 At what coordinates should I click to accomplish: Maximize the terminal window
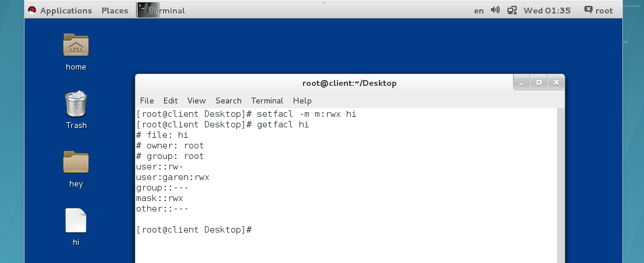pyautogui.click(x=539, y=82)
